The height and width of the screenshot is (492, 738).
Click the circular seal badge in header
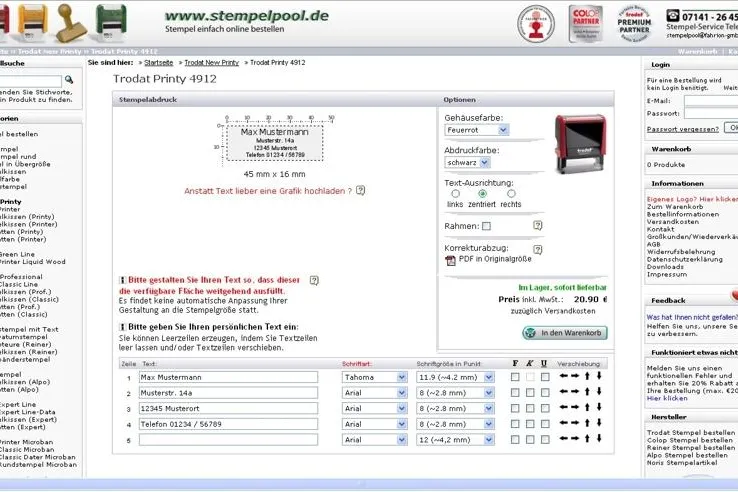[536, 24]
